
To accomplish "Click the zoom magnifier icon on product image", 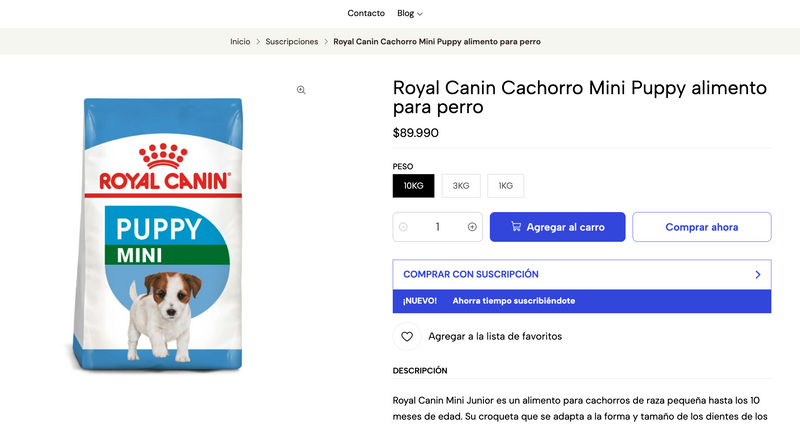I will (x=301, y=90).
